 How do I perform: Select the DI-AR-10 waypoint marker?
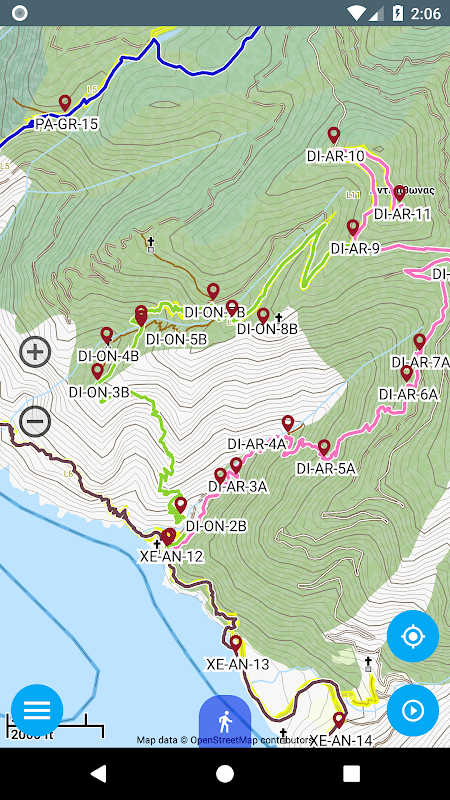[334, 135]
